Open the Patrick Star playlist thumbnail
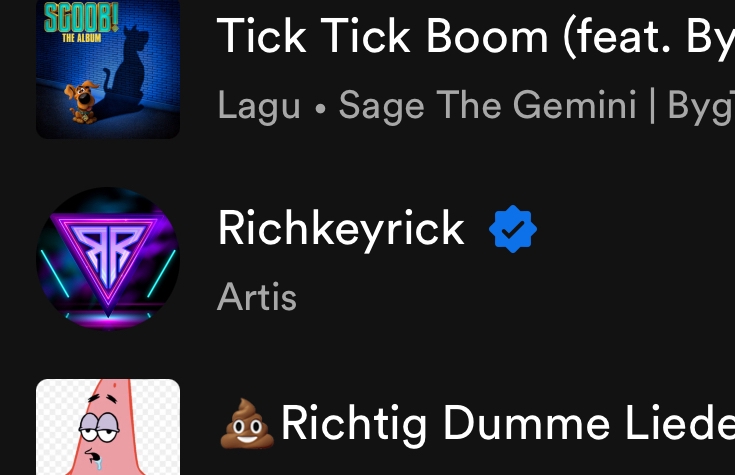The image size is (735, 475). click(x=108, y=427)
